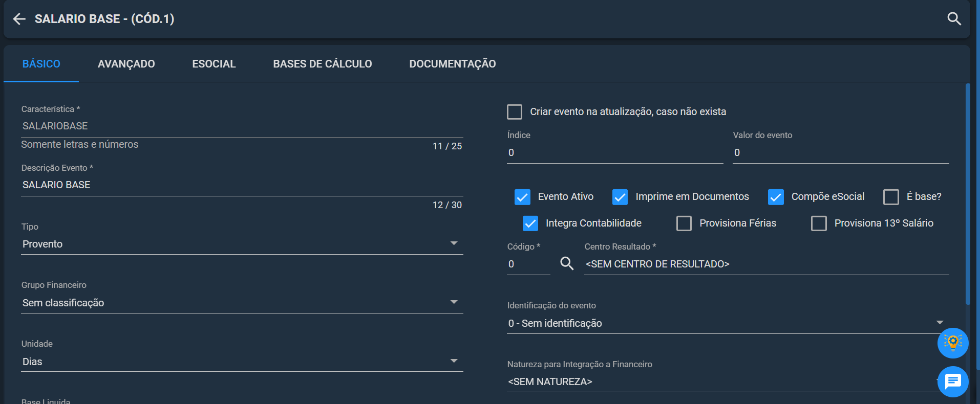Open the Avançado tab

click(126, 64)
